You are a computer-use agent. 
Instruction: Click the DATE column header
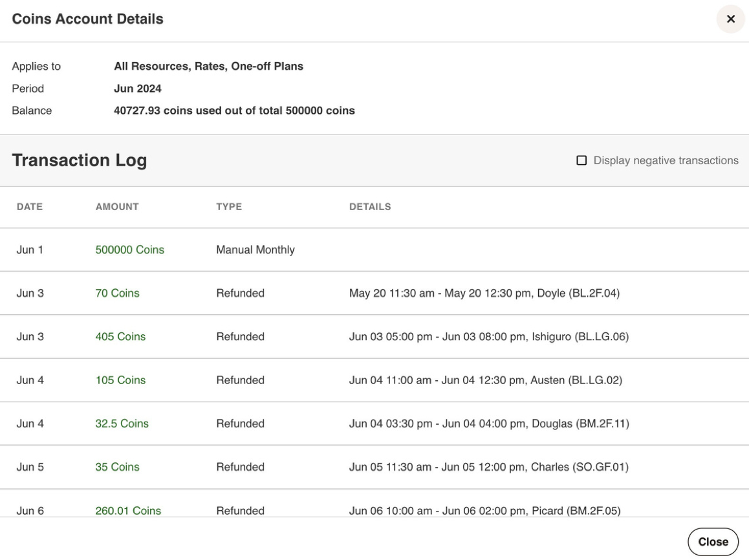(x=30, y=207)
